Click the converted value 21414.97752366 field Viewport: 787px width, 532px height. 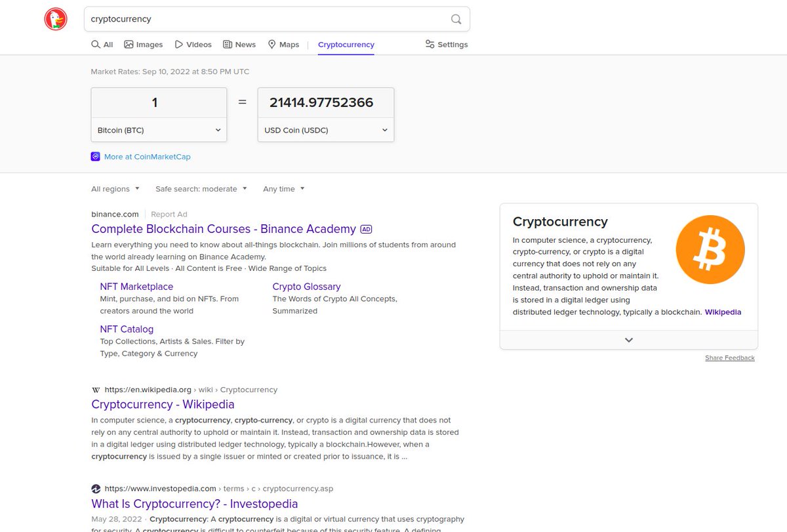pyautogui.click(x=326, y=103)
